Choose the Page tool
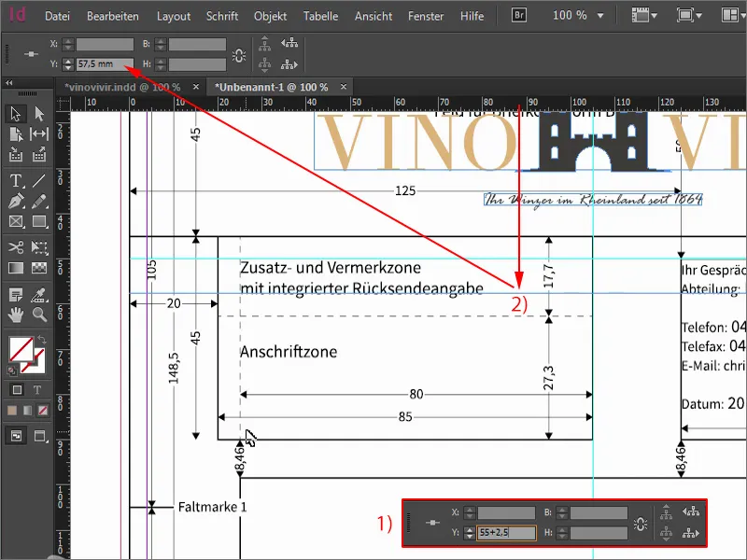Image resolution: width=747 pixels, height=560 pixels. (x=15, y=134)
